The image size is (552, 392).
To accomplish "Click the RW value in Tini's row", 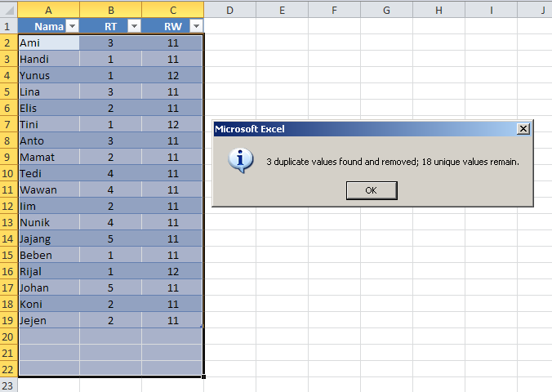I will (173, 124).
